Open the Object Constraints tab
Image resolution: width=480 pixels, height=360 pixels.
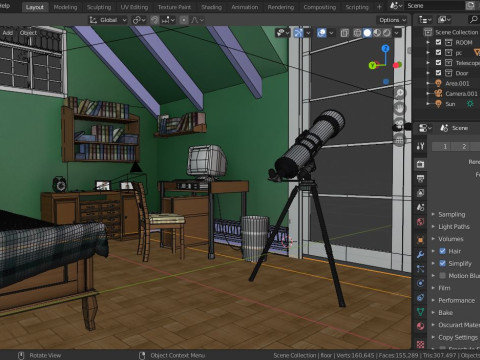420,297
